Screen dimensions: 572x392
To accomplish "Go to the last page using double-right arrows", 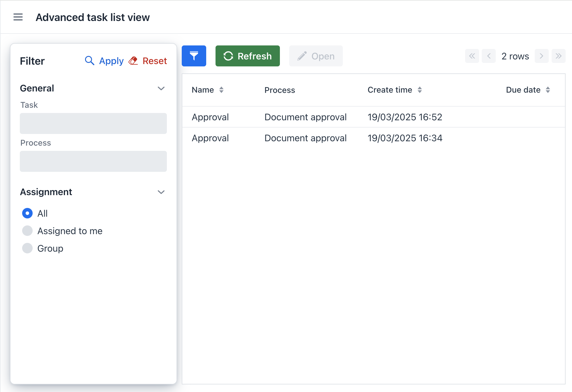I will (x=559, y=56).
